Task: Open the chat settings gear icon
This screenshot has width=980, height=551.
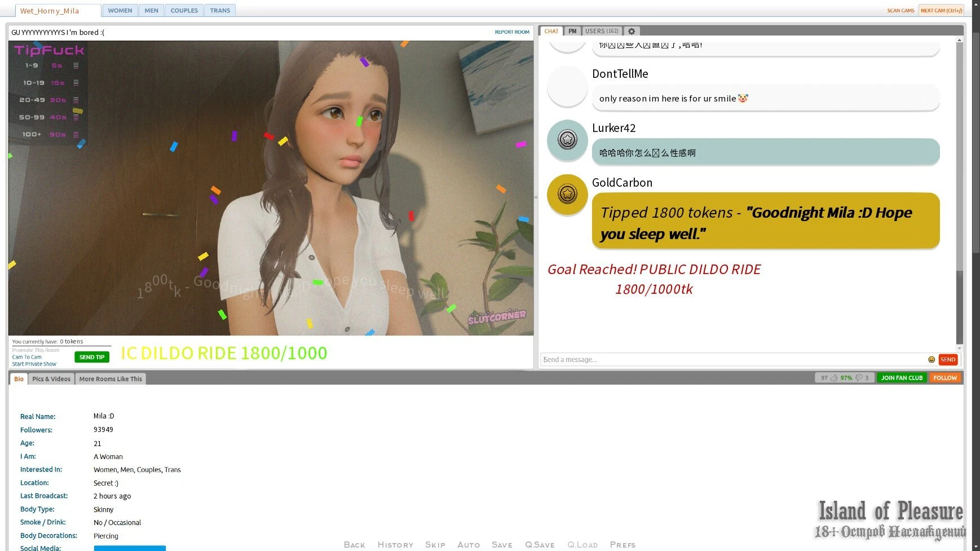Action: (632, 32)
